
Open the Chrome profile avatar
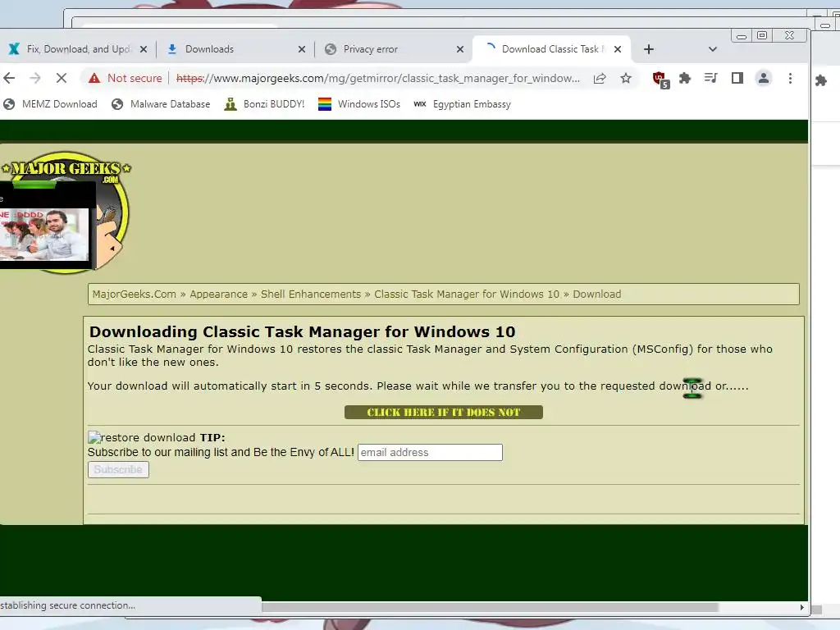coord(764,78)
